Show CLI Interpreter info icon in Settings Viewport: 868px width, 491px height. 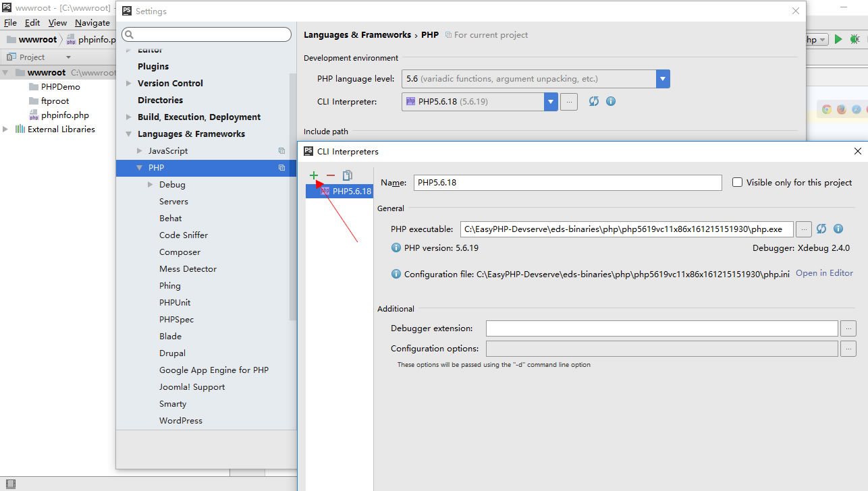click(x=611, y=101)
